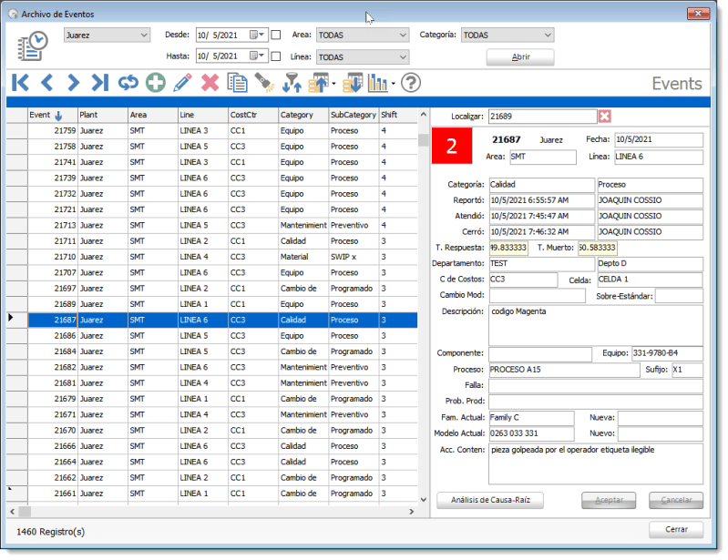This screenshot has width=728, height=560.
Task: Click the Acc. Conten text area
Action: (x=596, y=464)
